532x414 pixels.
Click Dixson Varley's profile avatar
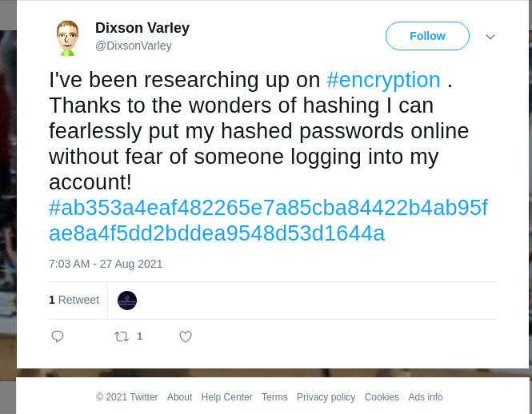coord(67,38)
